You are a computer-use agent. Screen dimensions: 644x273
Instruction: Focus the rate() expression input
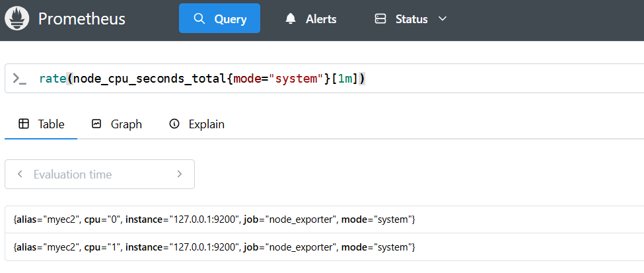(324, 79)
